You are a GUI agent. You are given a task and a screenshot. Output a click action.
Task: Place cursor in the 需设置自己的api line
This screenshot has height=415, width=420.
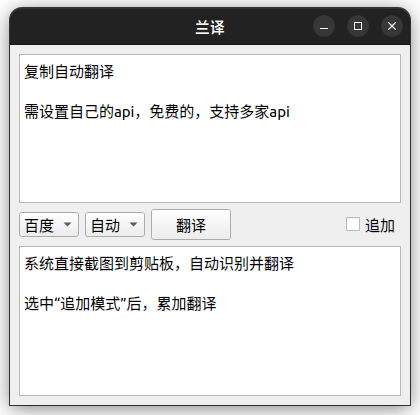157,112
